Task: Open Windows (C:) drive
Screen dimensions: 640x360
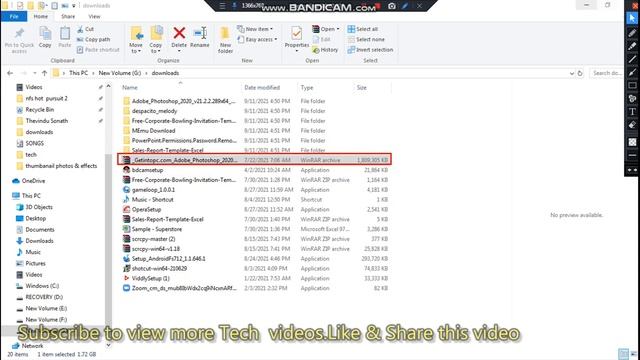Action: pos(42,286)
